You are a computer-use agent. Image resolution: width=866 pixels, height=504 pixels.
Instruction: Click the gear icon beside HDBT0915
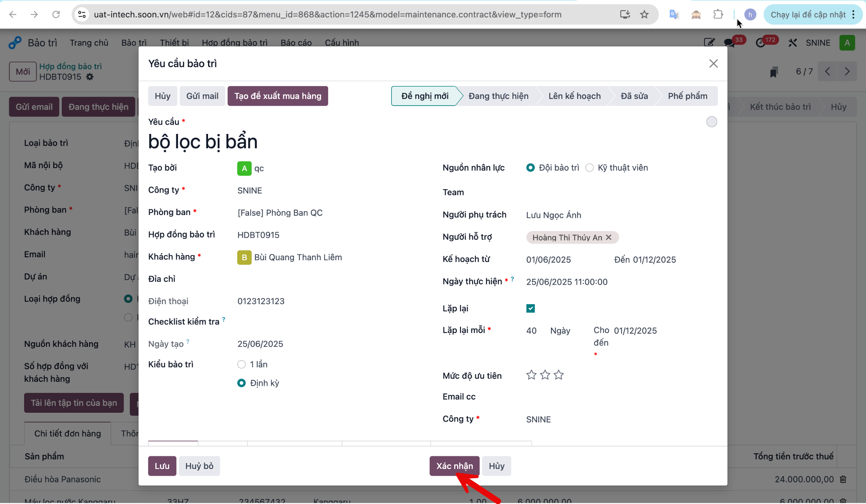(90, 77)
